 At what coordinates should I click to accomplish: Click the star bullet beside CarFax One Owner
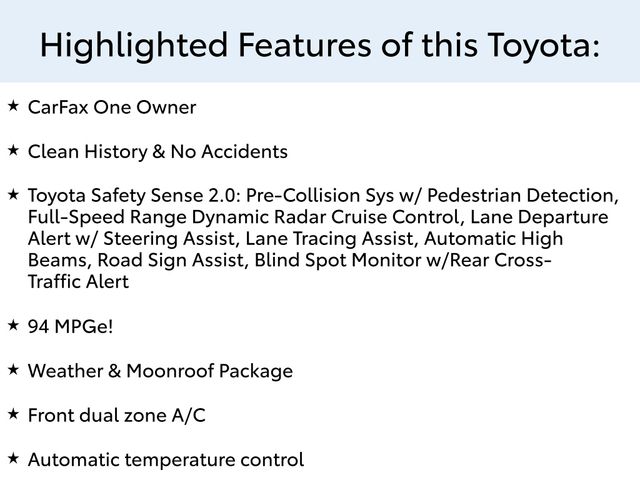(x=13, y=104)
